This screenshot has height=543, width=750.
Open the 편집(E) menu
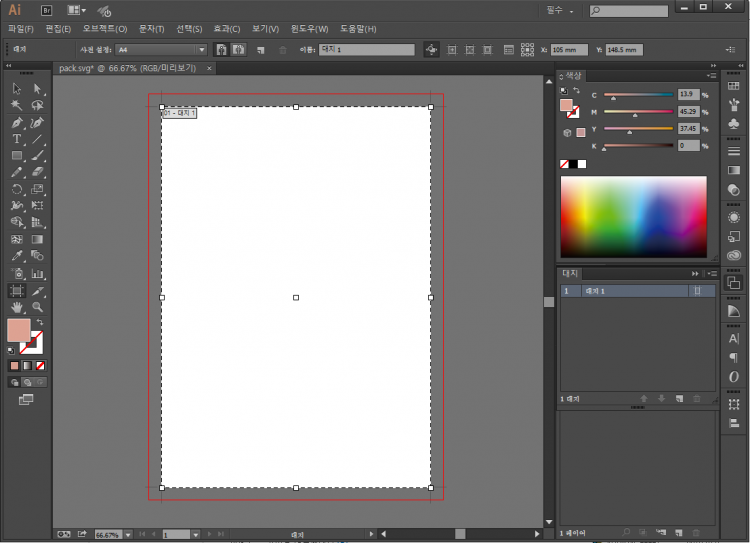(58, 29)
